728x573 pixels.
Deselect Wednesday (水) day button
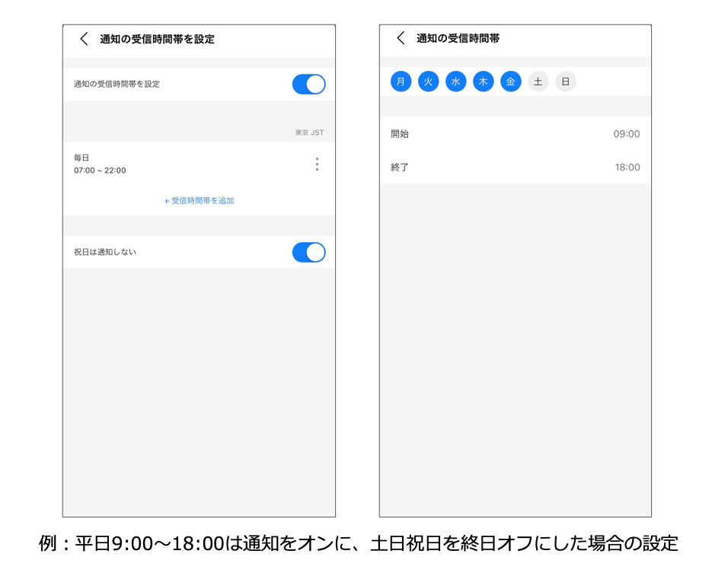pyautogui.click(x=455, y=82)
